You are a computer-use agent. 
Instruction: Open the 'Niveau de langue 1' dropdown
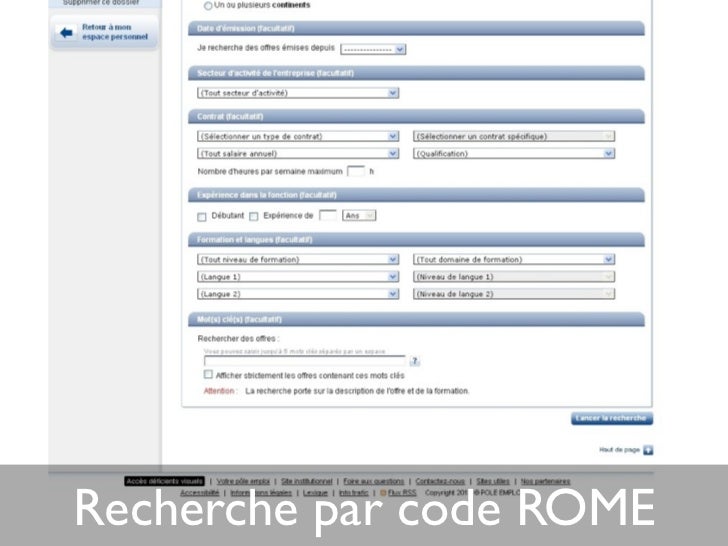click(x=514, y=277)
